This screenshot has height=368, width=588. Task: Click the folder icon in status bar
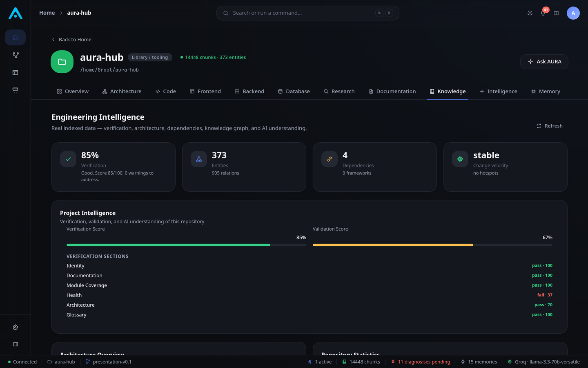[49, 362]
